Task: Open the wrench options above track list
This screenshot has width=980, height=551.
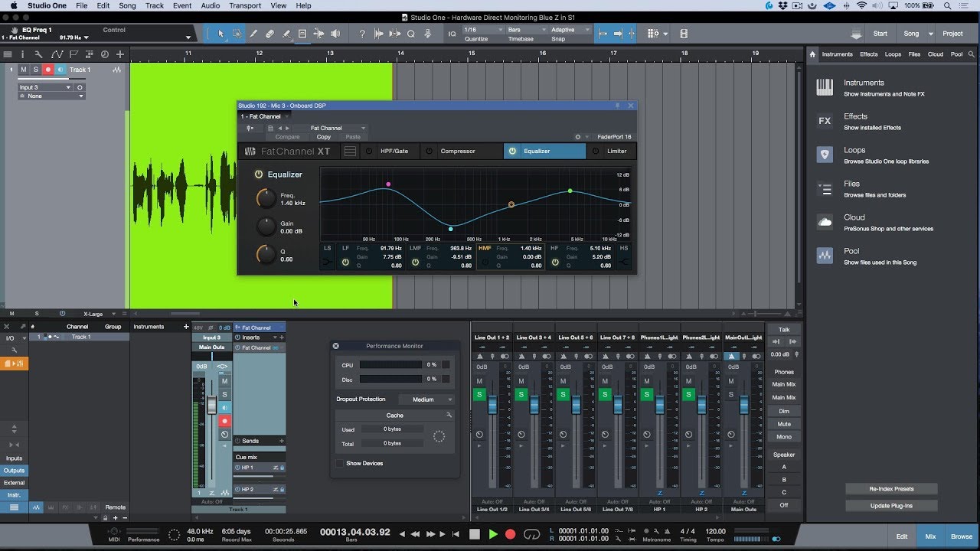Action: click(40, 54)
